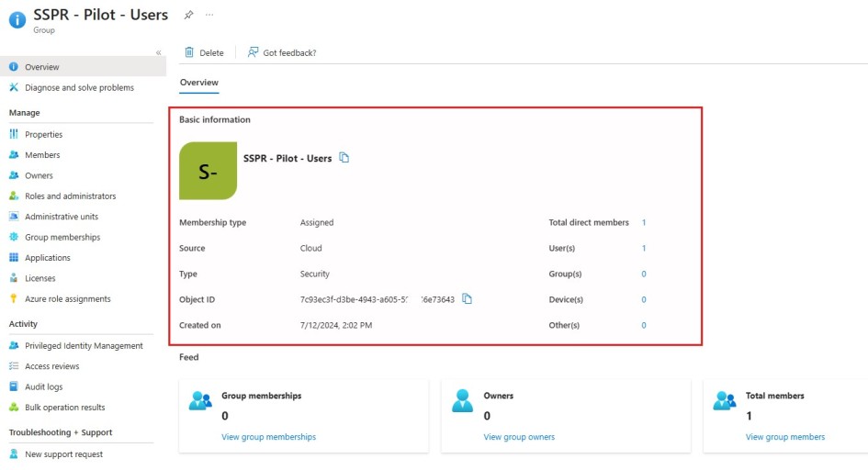This screenshot has width=868, height=470.
Task: Open Privileged Identity Management
Action: click(x=84, y=345)
